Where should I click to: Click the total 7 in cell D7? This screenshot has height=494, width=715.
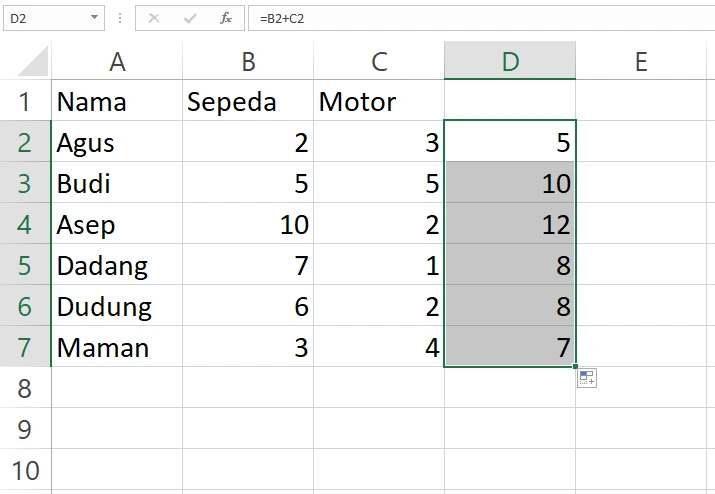tap(510, 347)
